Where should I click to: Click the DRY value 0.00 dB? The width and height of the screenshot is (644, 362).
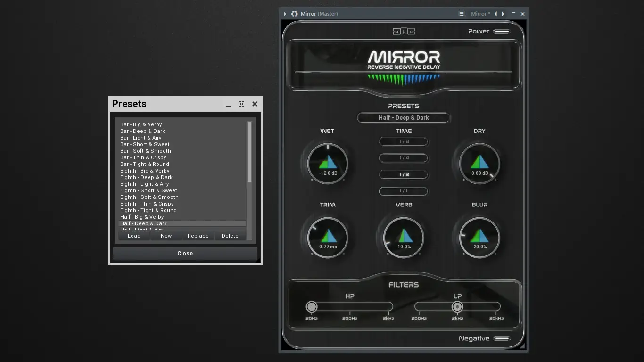[479, 173]
